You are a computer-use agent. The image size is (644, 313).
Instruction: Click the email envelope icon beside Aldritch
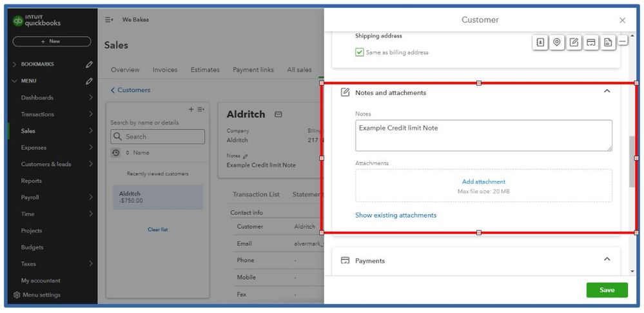278,114
